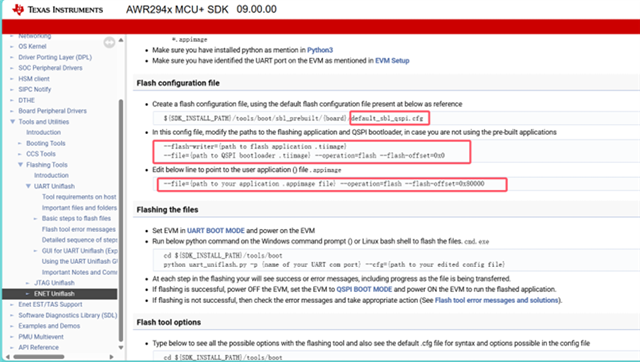The width and height of the screenshot is (640, 362).
Task: Expand the GUI for UART Uniflash node
Action: click(x=36, y=251)
